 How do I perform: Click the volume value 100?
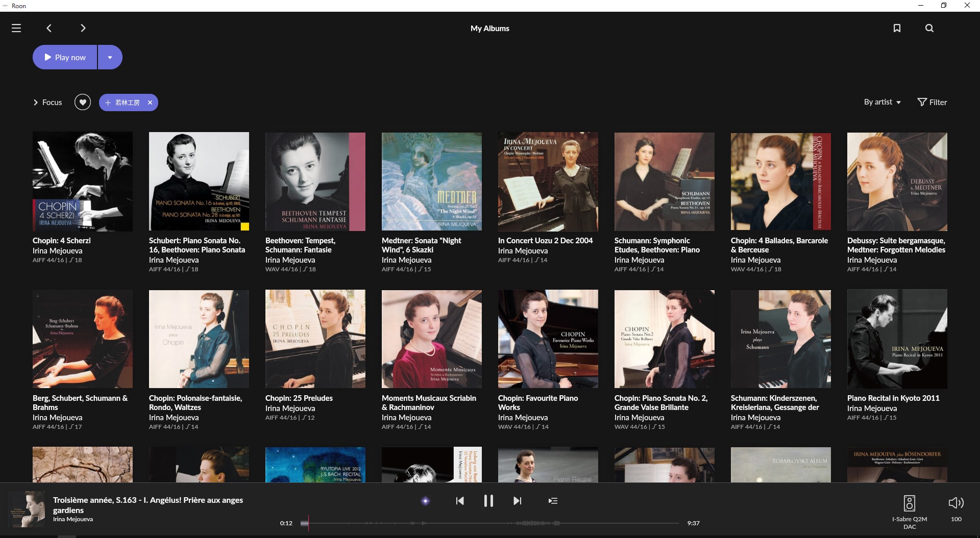pyautogui.click(x=956, y=519)
